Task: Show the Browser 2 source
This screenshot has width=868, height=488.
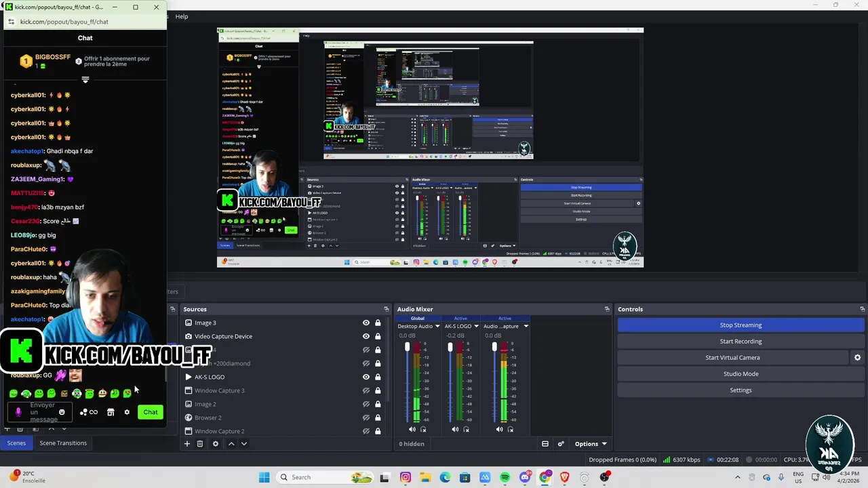Action: click(366, 418)
